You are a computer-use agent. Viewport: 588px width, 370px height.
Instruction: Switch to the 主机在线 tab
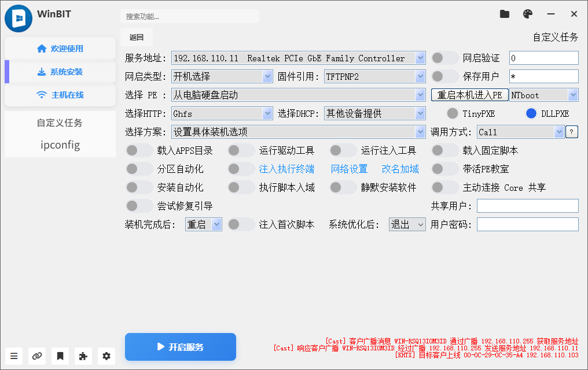click(60, 95)
